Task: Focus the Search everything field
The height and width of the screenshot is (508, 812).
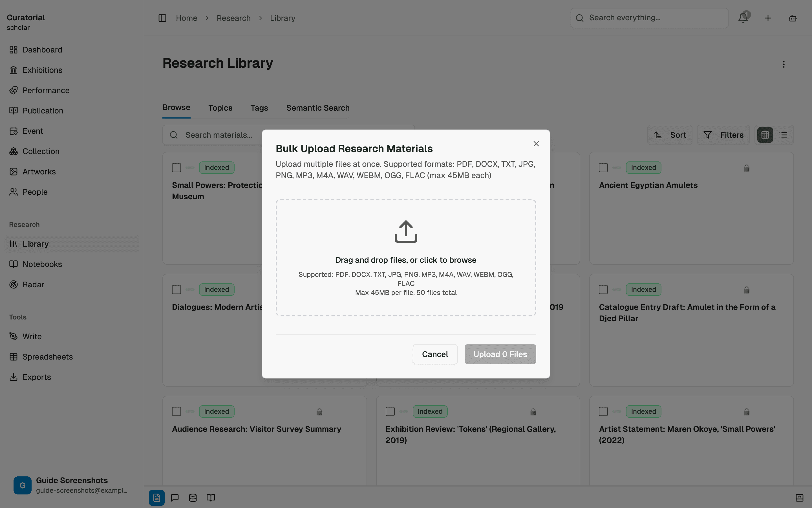Action: click(650, 18)
